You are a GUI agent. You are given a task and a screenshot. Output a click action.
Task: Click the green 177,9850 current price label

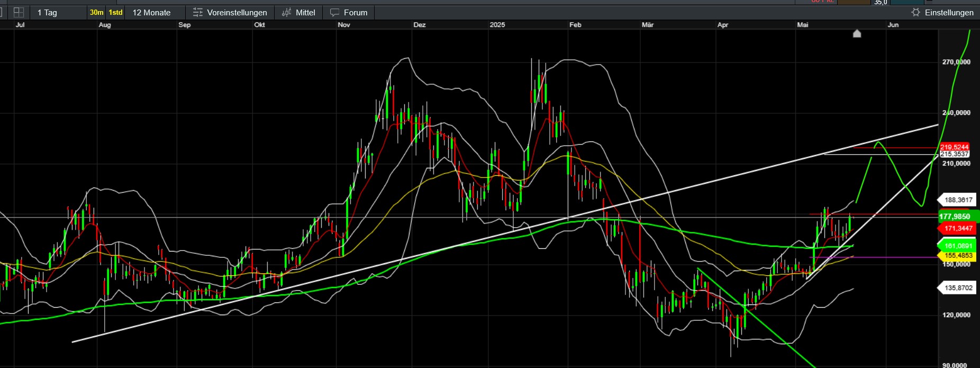pos(957,217)
